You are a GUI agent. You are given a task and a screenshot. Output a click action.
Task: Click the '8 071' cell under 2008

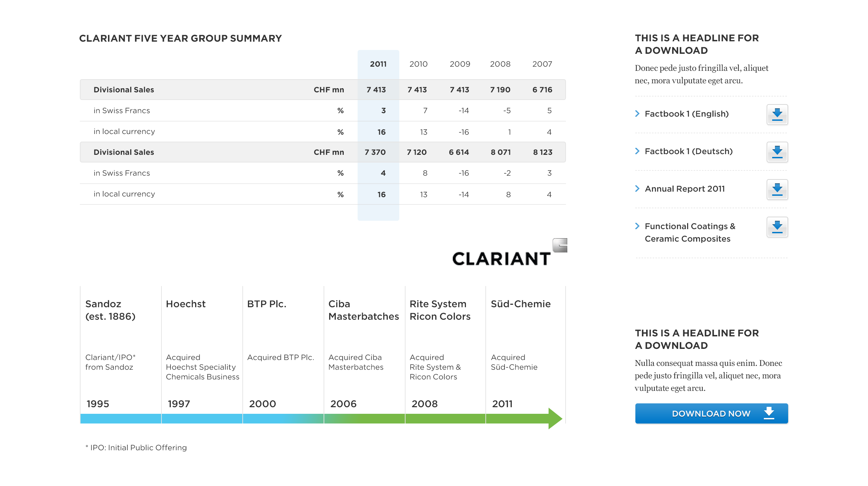pos(501,152)
